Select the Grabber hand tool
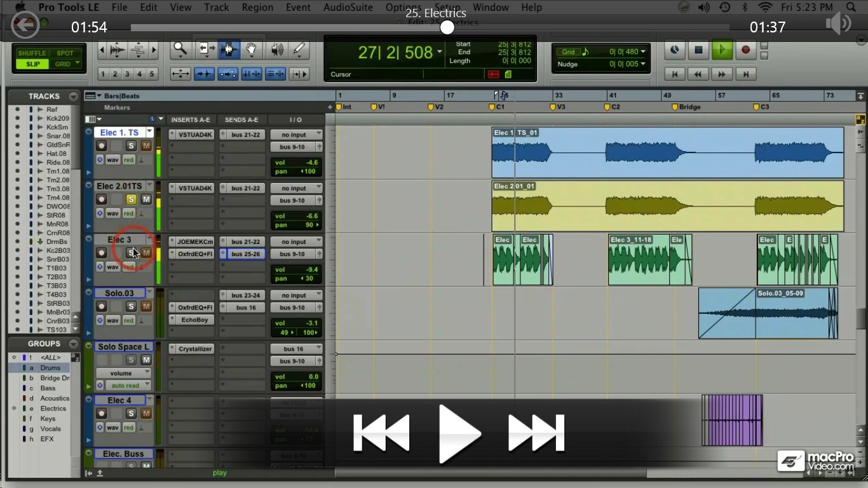 click(x=252, y=49)
